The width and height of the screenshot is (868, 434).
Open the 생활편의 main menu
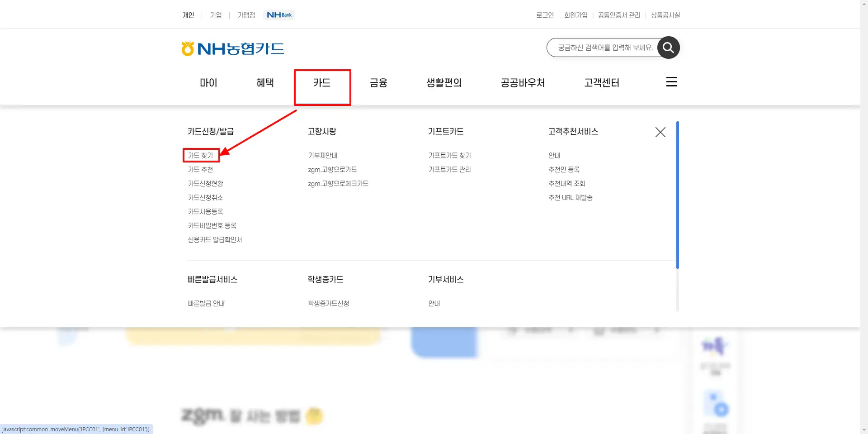coord(444,82)
